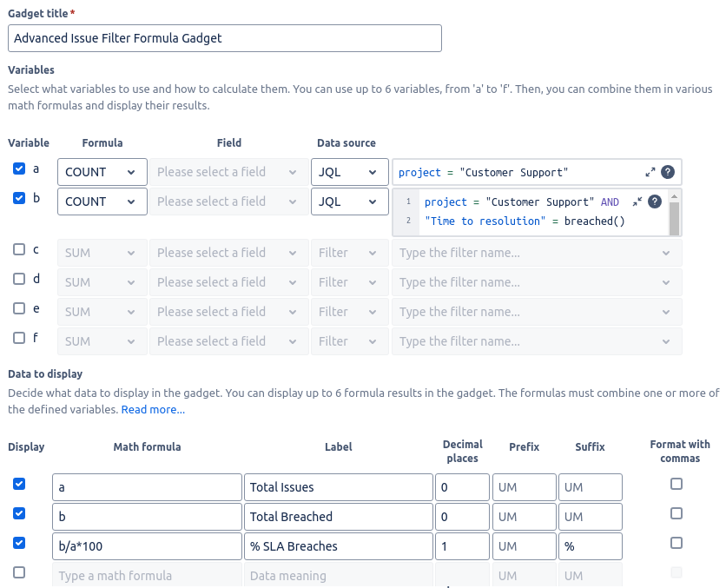Click the % suffix field for SLA Breaches
Screen dimensions: 726x588
[591, 546]
